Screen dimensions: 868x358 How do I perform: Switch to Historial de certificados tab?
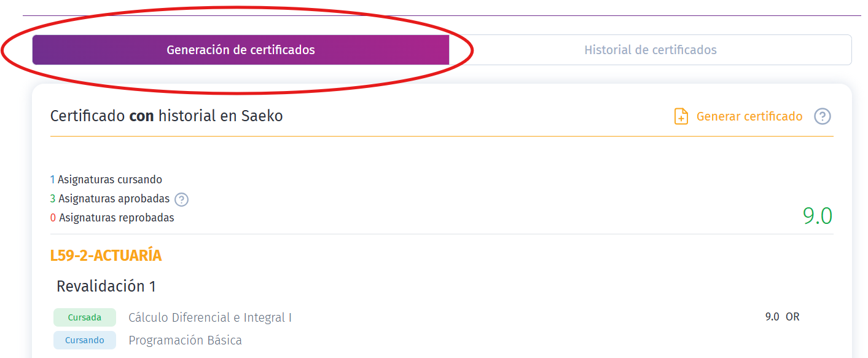(650, 50)
